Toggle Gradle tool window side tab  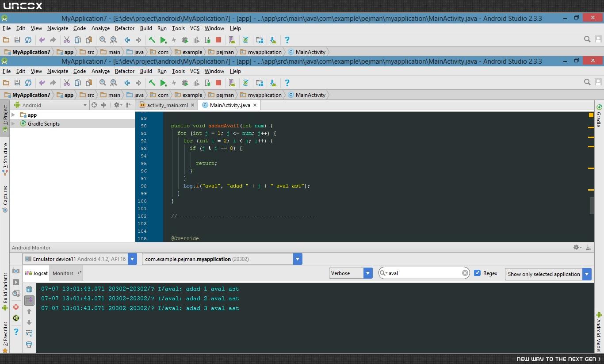tap(599, 116)
